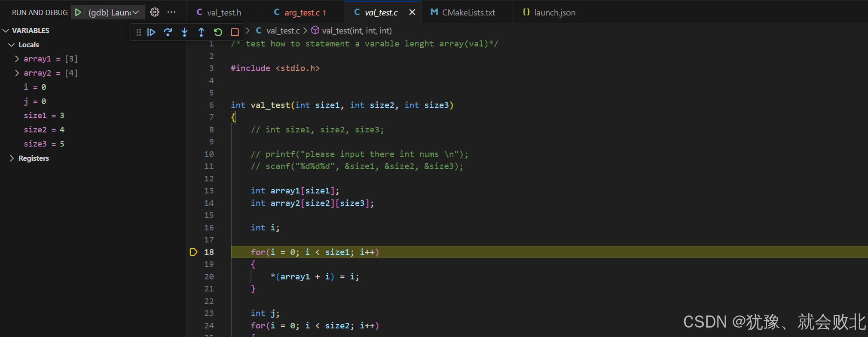Click the C icon on the arg_test.c tab
The image size is (868, 337).
coord(277,12)
